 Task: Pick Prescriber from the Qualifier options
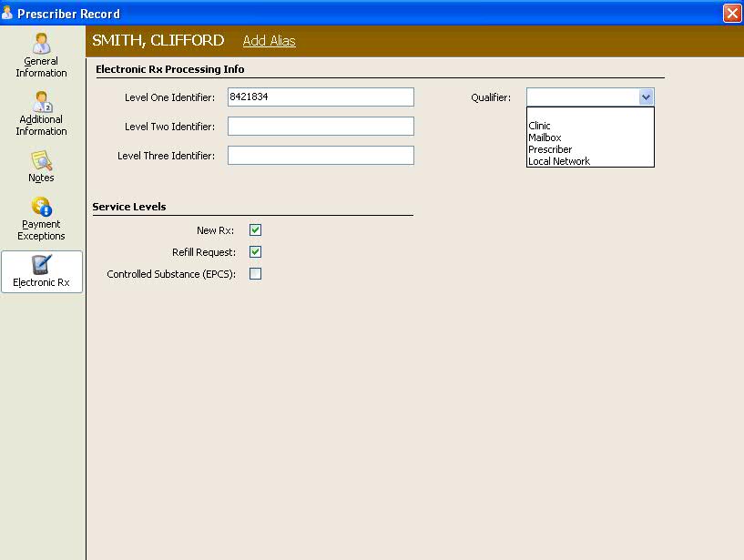pos(550,149)
